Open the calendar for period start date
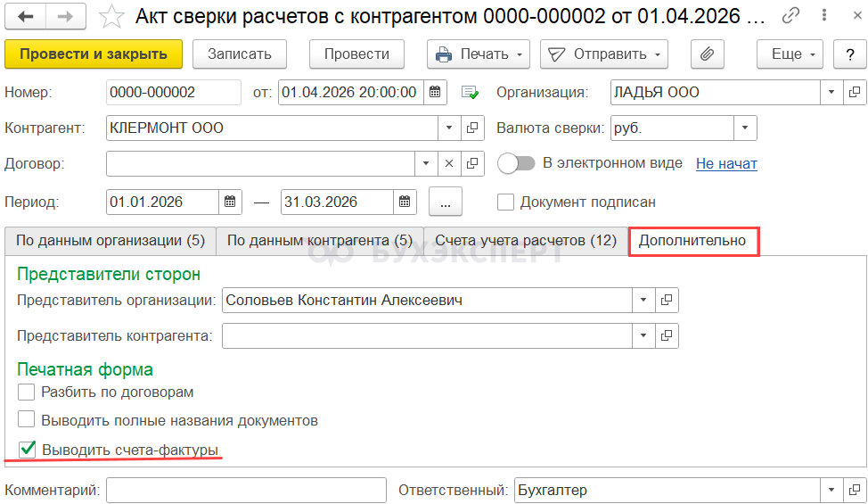The width and height of the screenshot is (868, 504). pos(230,202)
